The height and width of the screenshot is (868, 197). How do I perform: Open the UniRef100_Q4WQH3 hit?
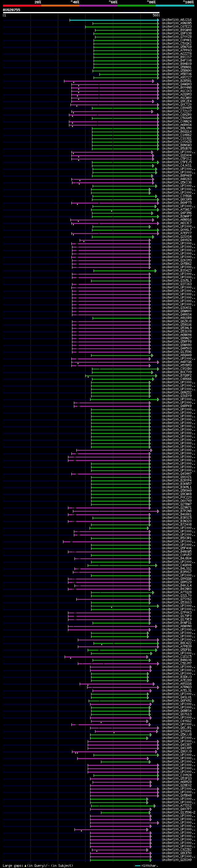pyautogui.click(x=177, y=84)
